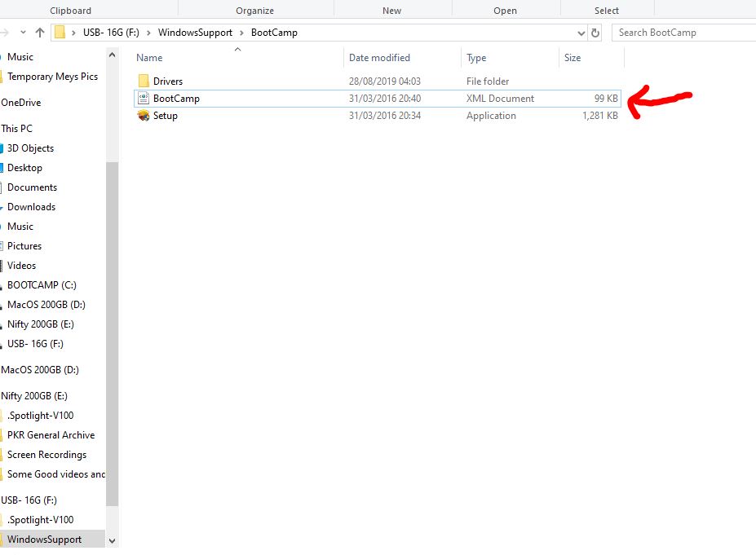Click the Search BootCamp field

coord(683,33)
